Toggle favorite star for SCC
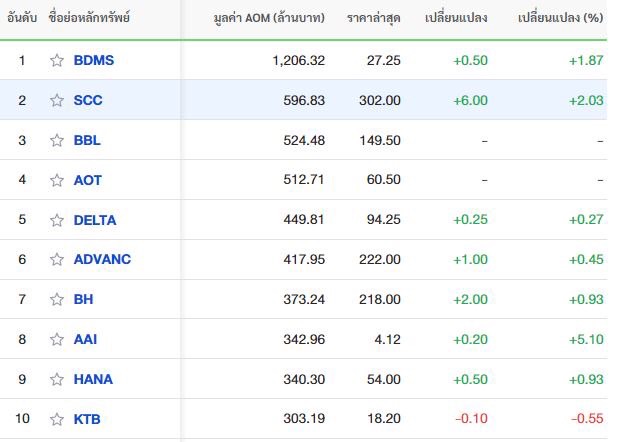Viewport: 621px width, 442px height. [57, 100]
